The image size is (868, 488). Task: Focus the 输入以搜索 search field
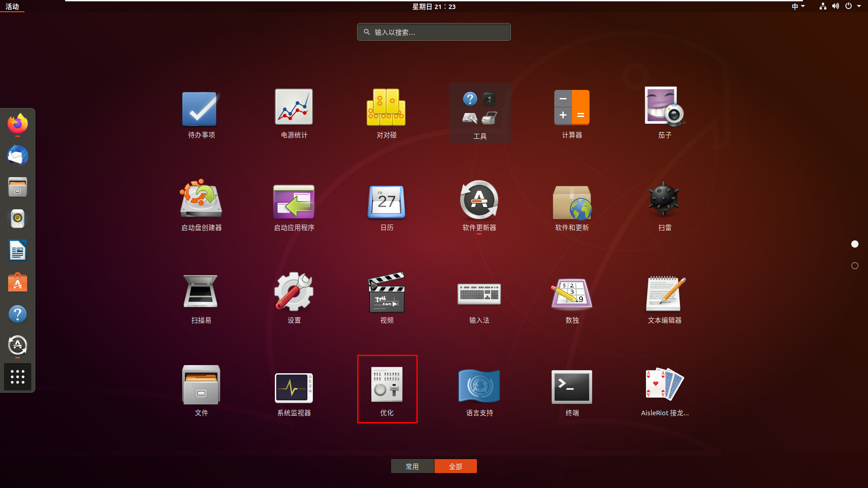pos(434,32)
